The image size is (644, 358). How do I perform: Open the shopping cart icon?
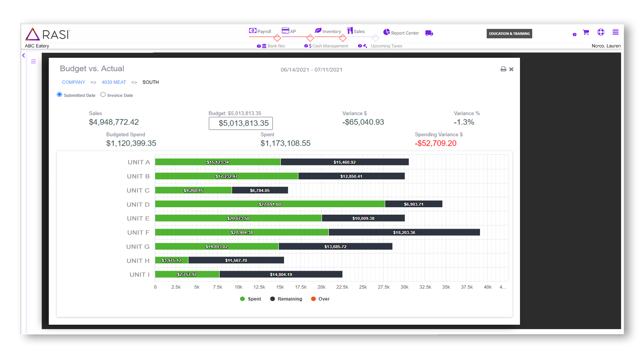[x=586, y=32]
